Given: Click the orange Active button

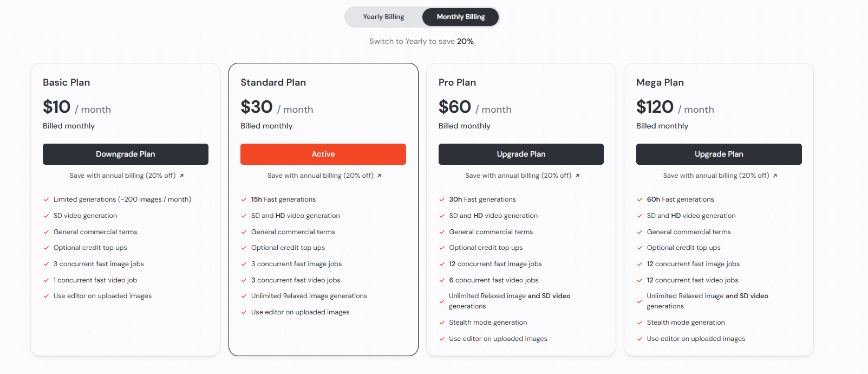Looking at the screenshot, I should [323, 154].
